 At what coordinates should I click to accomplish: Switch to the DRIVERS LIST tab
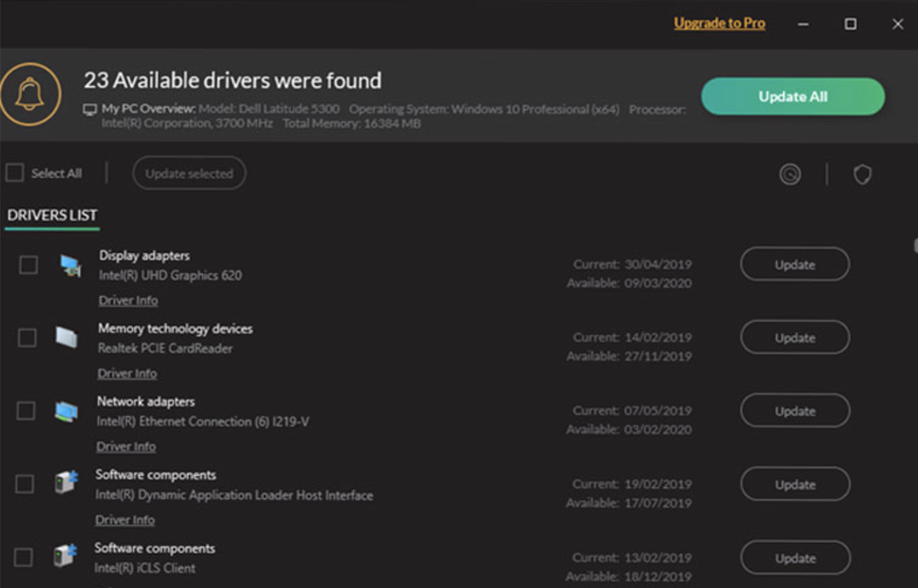click(x=51, y=215)
